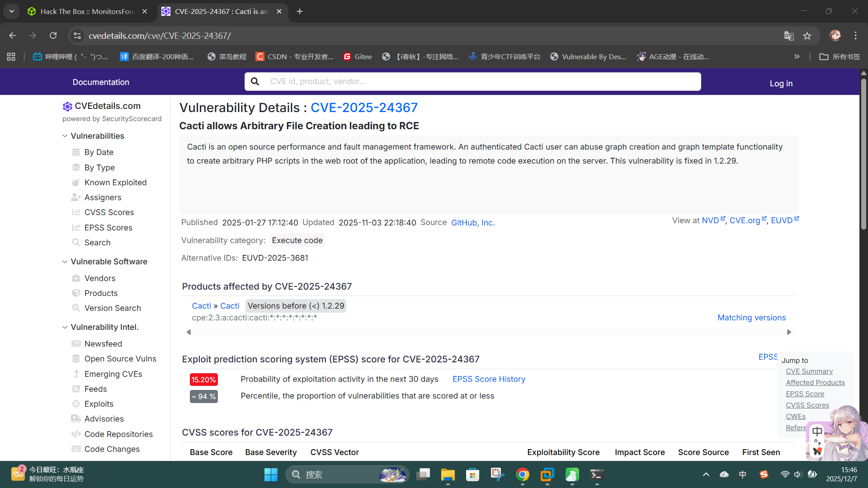Viewport: 868px width, 488px height.
Task: Click the Log in button
Action: tap(781, 83)
